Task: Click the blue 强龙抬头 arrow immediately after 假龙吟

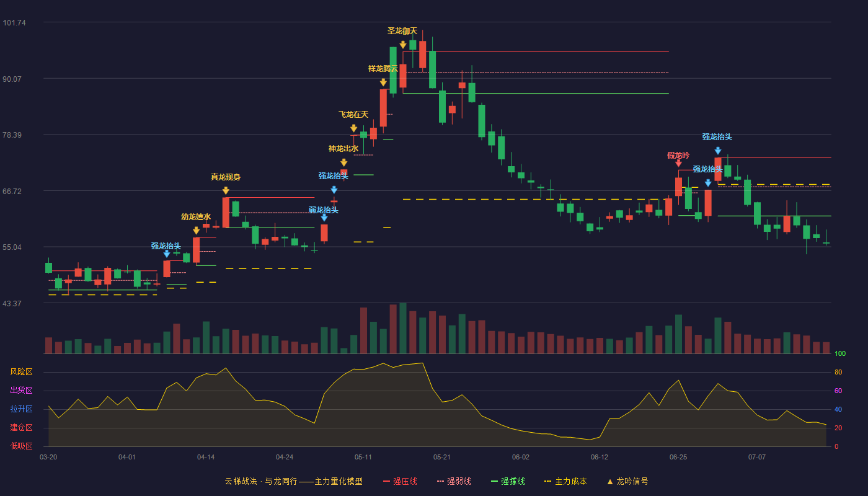Action: point(707,183)
